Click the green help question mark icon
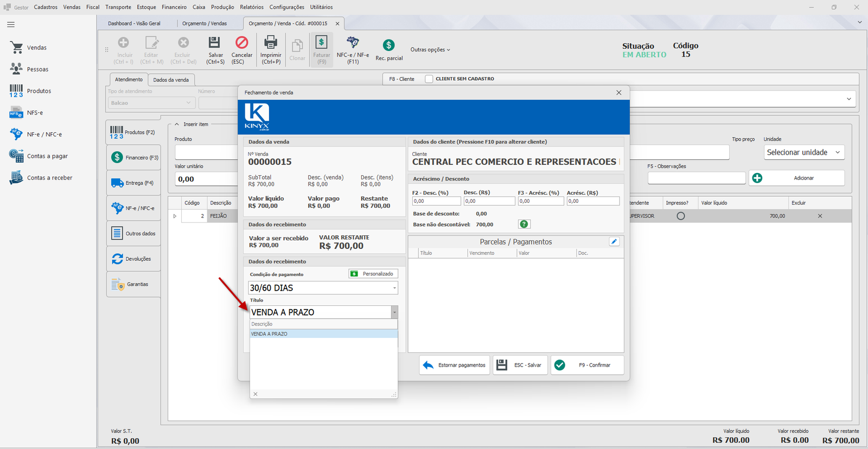The height and width of the screenshot is (449, 868). pos(524,224)
